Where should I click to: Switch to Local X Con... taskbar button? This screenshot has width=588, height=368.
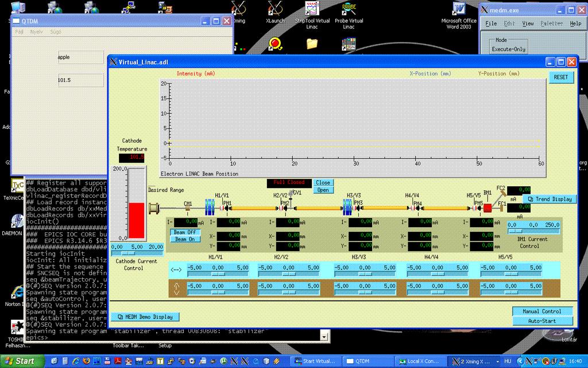[x=420, y=361]
